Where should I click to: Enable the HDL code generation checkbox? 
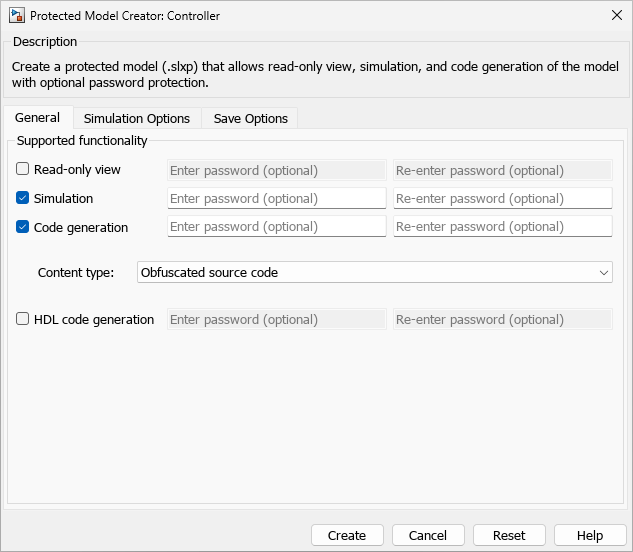pyautogui.click(x=23, y=320)
